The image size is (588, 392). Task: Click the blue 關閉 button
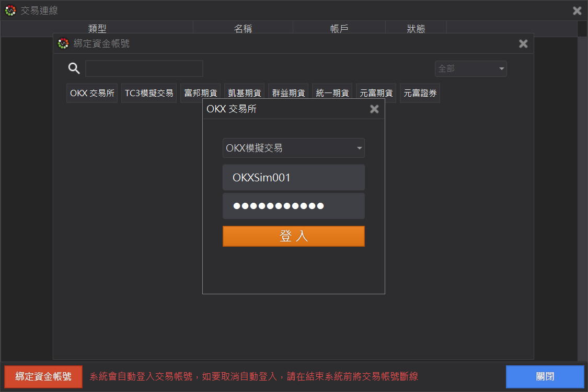545,376
